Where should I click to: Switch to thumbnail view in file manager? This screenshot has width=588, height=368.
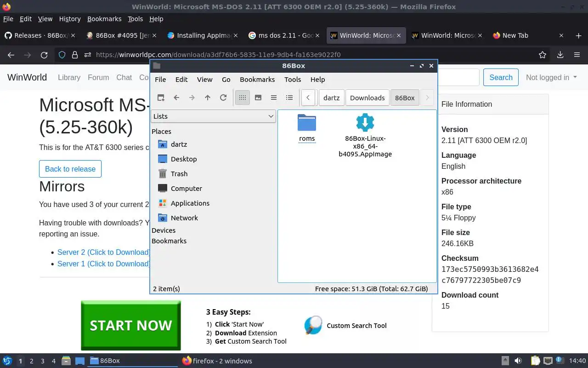[258, 98]
